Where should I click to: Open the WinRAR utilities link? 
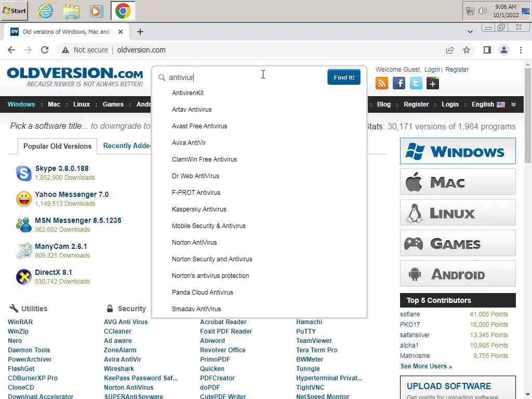tap(20, 322)
